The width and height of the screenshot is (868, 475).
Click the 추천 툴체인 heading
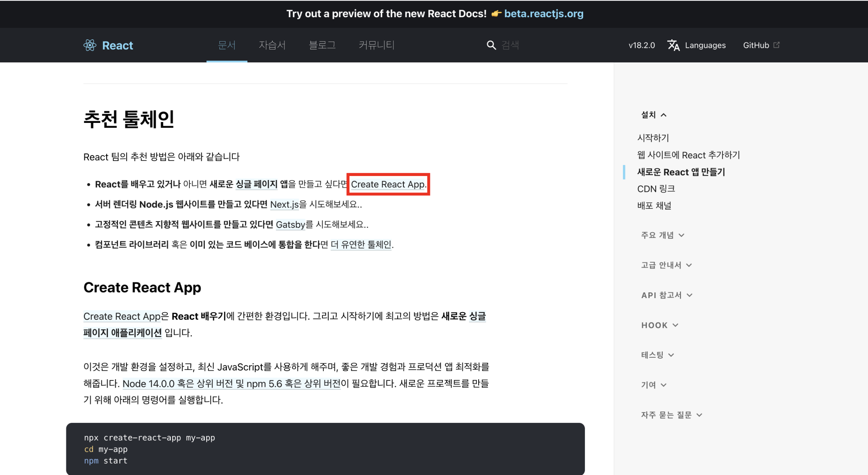pyautogui.click(x=129, y=119)
